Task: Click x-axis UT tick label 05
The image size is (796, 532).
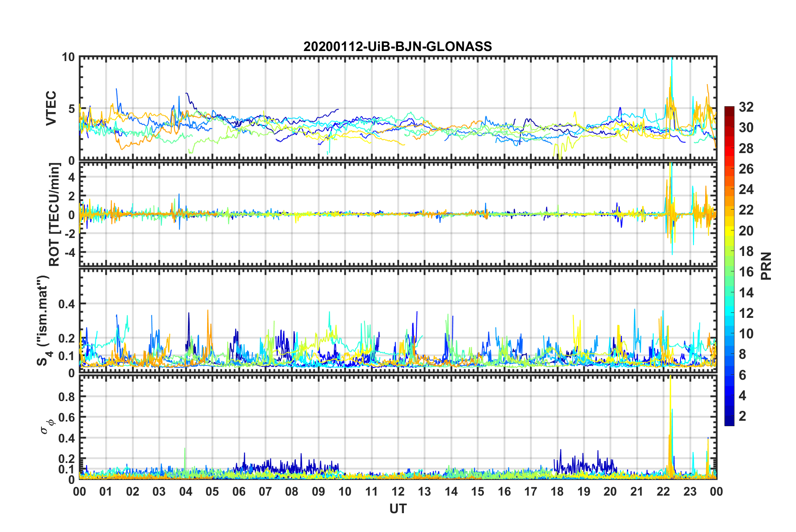Action: point(212,491)
